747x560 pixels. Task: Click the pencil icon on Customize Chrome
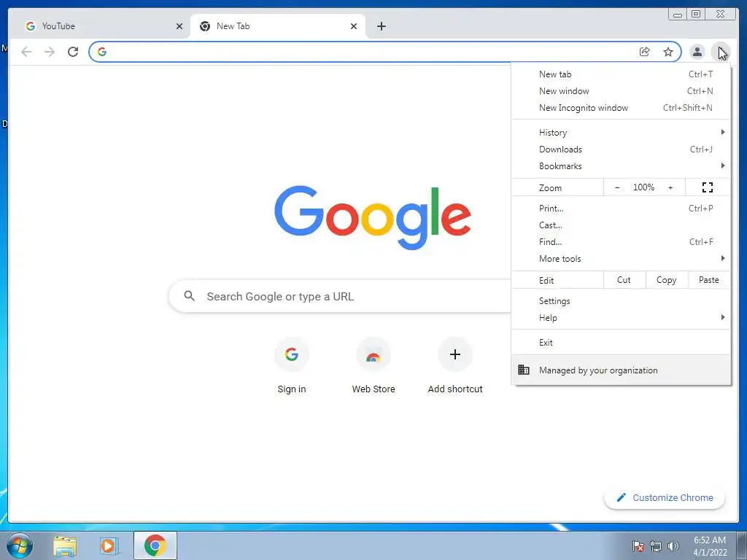click(621, 497)
